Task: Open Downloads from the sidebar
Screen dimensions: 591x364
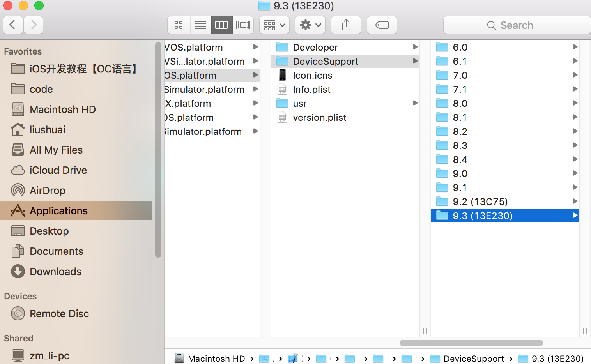Action: 56,271
